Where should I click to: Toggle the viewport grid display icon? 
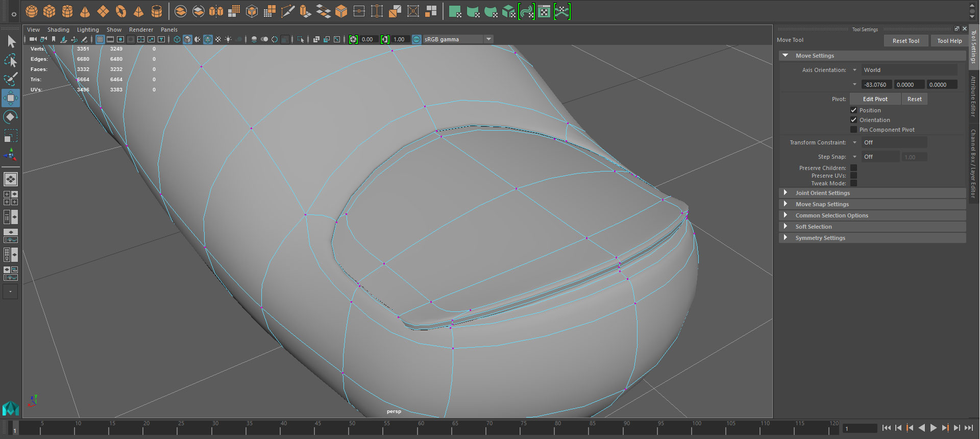[x=100, y=39]
